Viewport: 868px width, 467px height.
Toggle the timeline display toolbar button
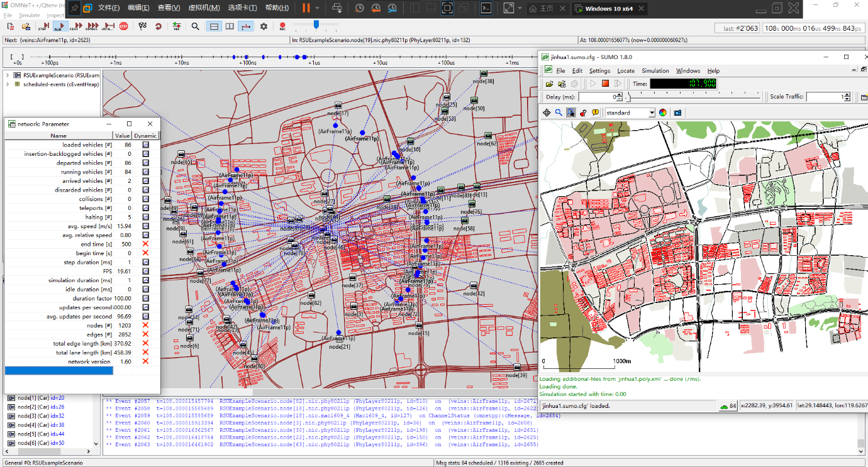[246, 26]
